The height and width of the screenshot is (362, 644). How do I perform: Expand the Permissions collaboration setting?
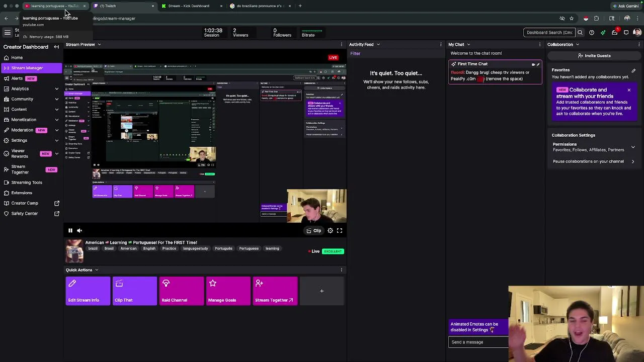[633, 147]
